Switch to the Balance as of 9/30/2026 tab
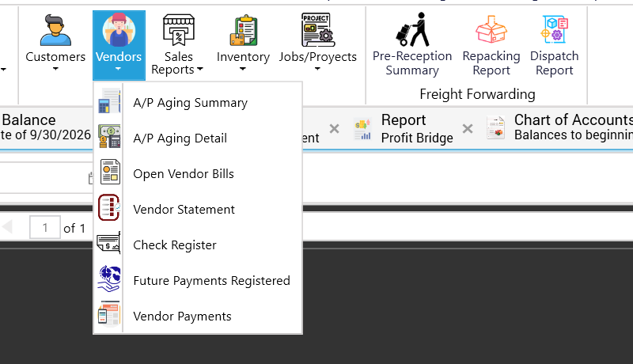Viewport: 633px width, 364px height. [x=45, y=127]
